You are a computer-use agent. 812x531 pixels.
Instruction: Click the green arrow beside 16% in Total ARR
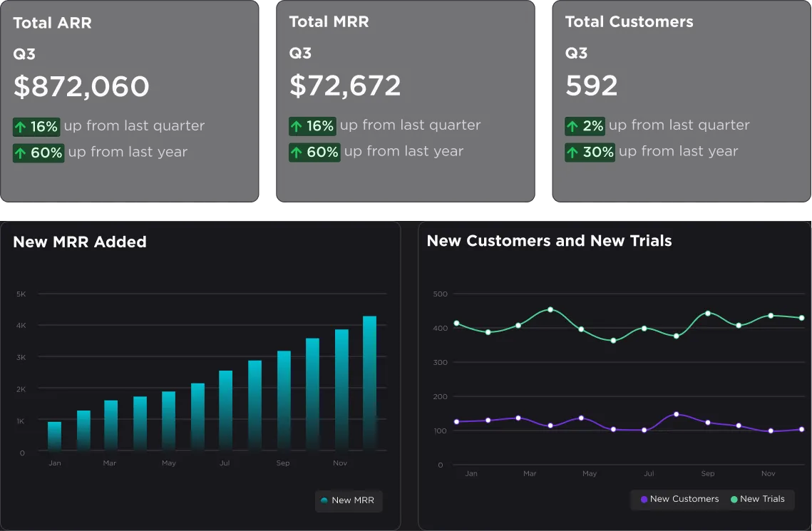[x=20, y=127]
